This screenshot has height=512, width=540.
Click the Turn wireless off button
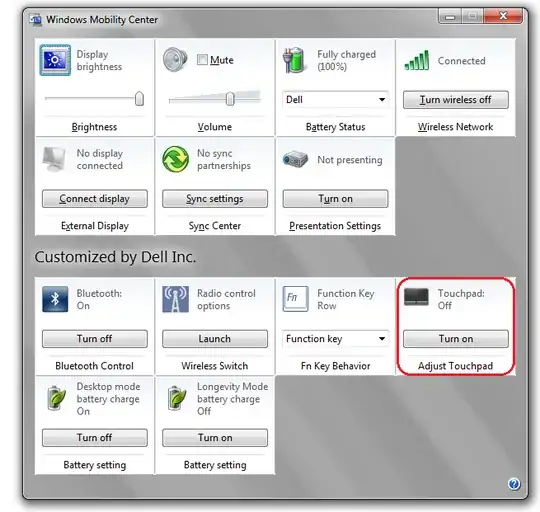pos(456,100)
